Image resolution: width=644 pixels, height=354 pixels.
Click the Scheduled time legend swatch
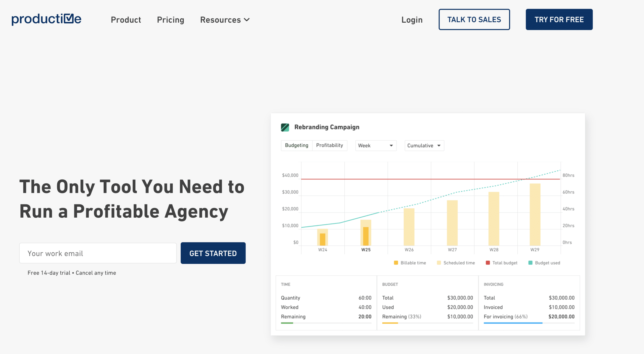click(439, 263)
